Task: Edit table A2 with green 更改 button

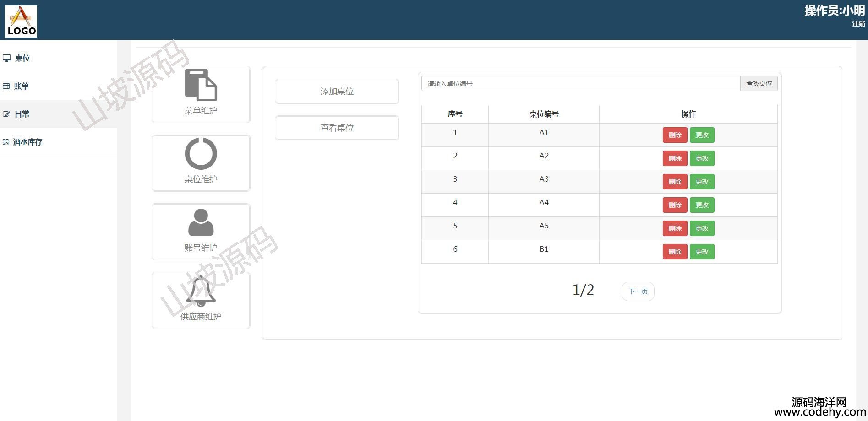Action: point(702,158)
